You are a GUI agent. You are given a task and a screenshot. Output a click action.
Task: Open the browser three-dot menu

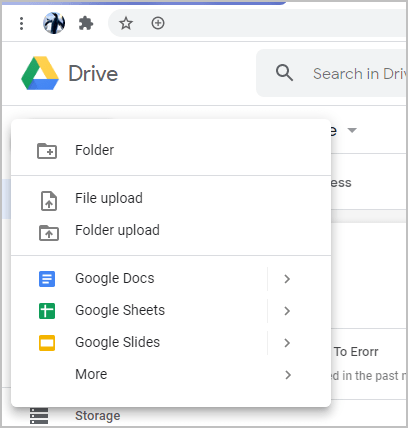tap(22, 23)
